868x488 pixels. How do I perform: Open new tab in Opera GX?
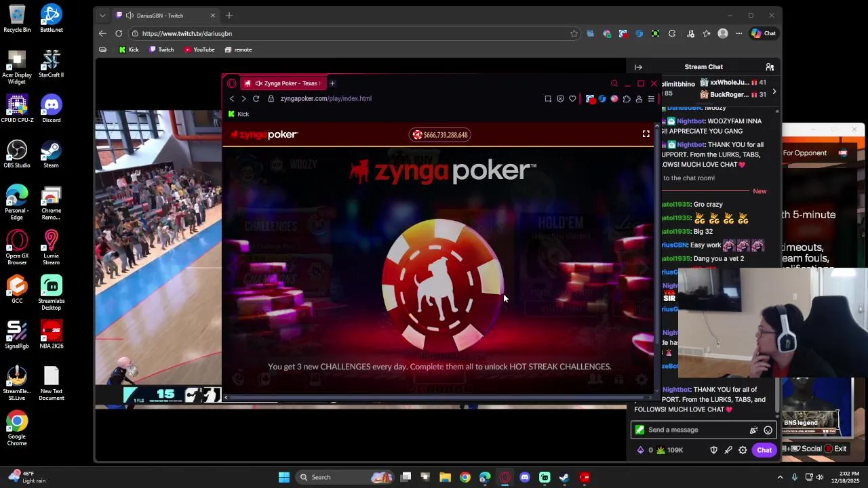[x=332, y=83]
